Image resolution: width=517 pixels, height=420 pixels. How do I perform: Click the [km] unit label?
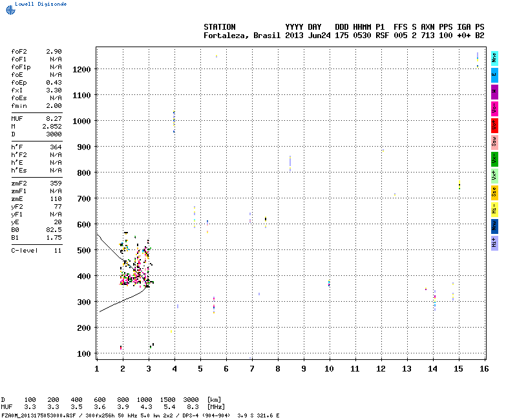pyautogui.click(x=214, y=400)
